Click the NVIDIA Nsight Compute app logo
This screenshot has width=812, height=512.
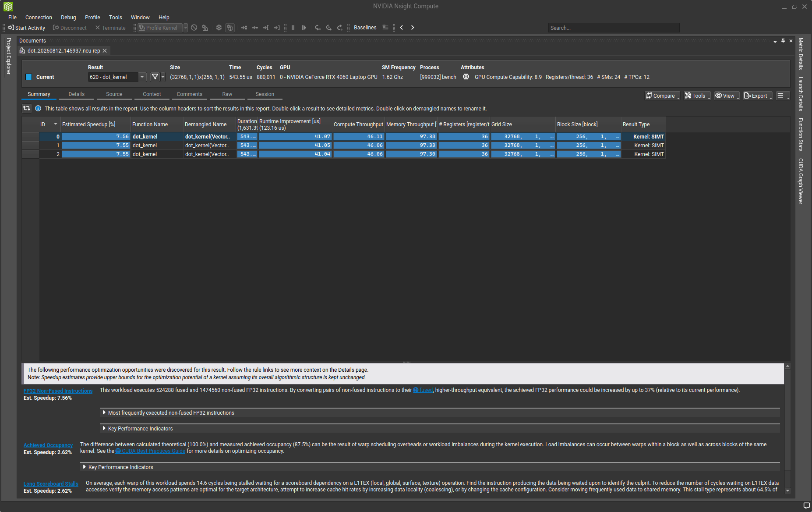tap(8, 6)
